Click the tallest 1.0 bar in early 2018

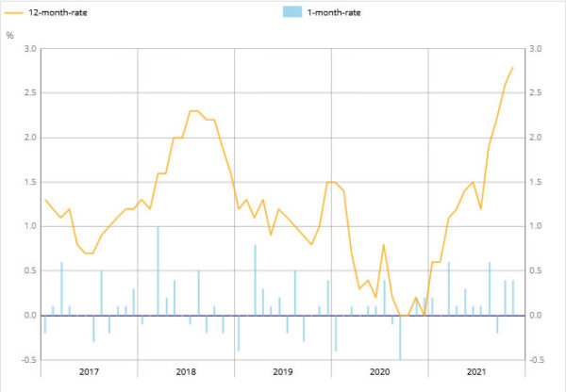tap(158, 270)
